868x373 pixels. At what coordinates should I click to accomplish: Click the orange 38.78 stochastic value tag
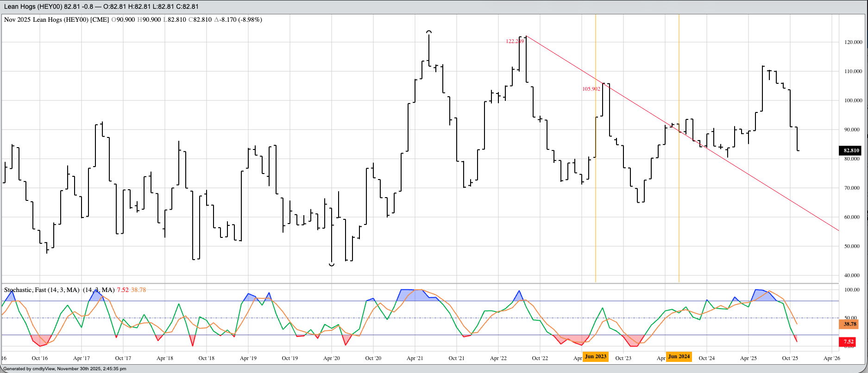[x=849, y=324]
